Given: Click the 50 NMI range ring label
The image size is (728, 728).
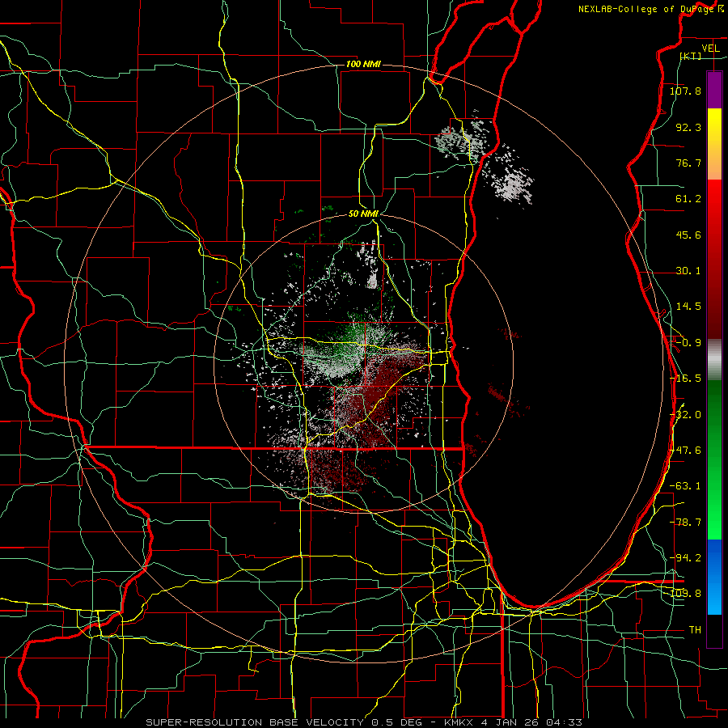Looking at the screenshot, I should [x=363, y=214].
